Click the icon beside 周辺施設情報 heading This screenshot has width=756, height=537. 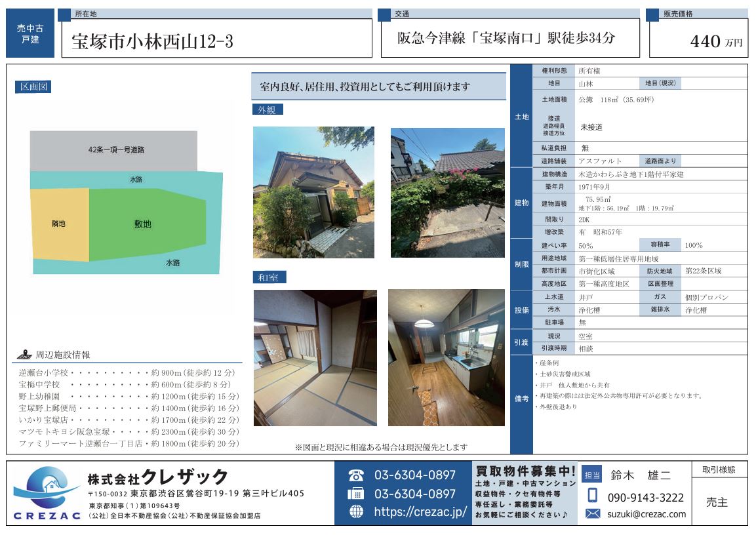[x=24, y=355]
